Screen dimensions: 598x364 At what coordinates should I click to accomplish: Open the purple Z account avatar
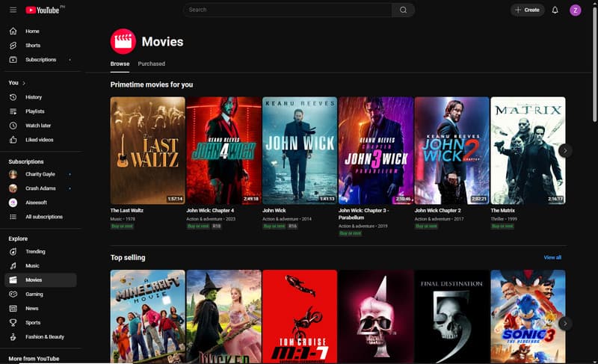575,10
